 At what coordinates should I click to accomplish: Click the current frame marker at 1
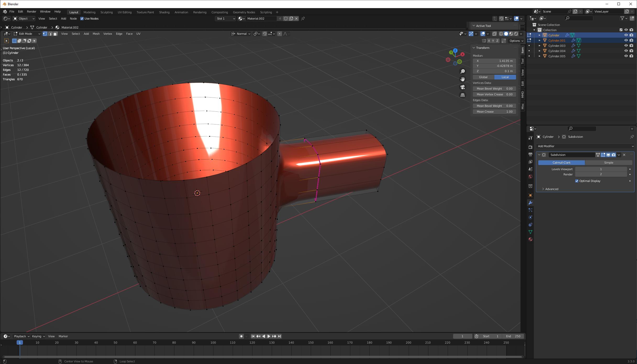[20, 343]
